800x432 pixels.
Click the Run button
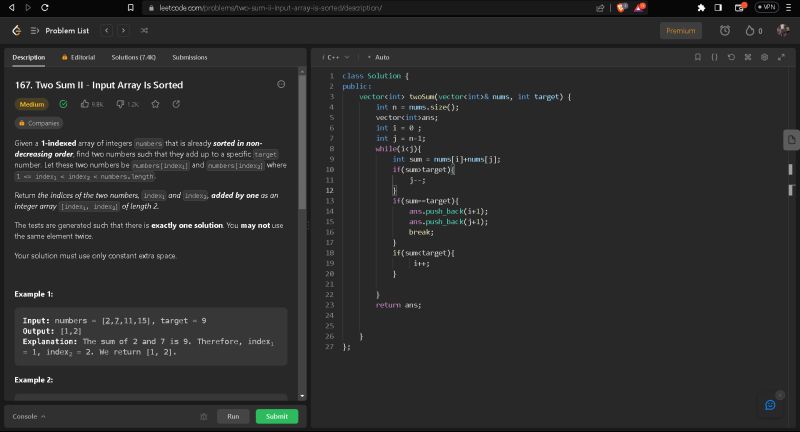coord(233,416)
